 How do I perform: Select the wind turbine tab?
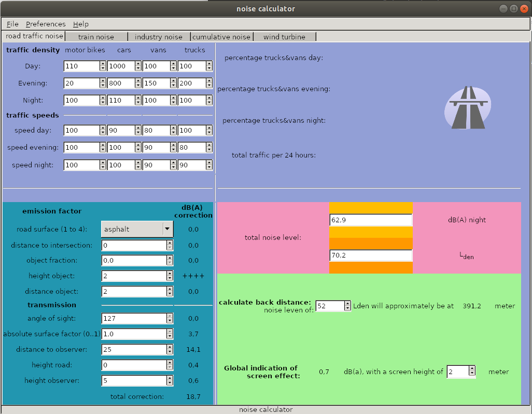click(x=284, y=37)
